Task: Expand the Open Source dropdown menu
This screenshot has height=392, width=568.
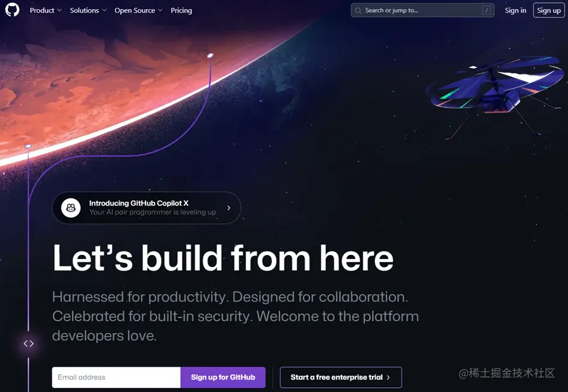Action: (x=138, y=10)
